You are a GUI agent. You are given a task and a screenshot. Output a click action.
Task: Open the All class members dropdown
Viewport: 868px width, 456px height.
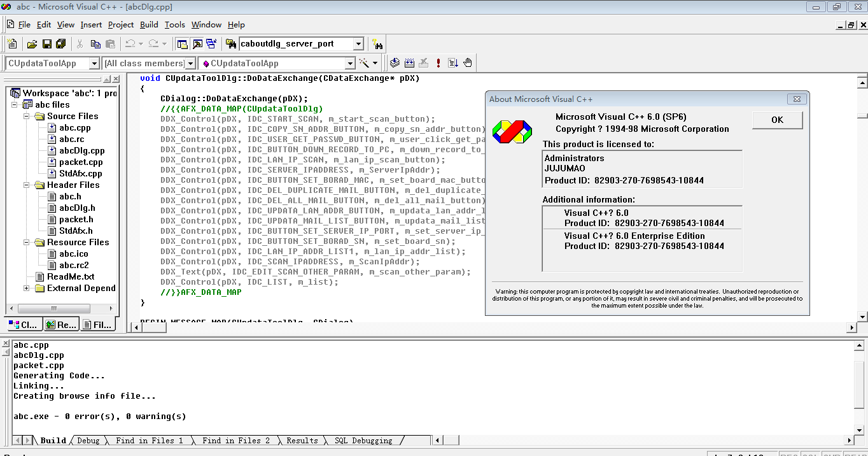pyautogui.click(x=190, y=63)
